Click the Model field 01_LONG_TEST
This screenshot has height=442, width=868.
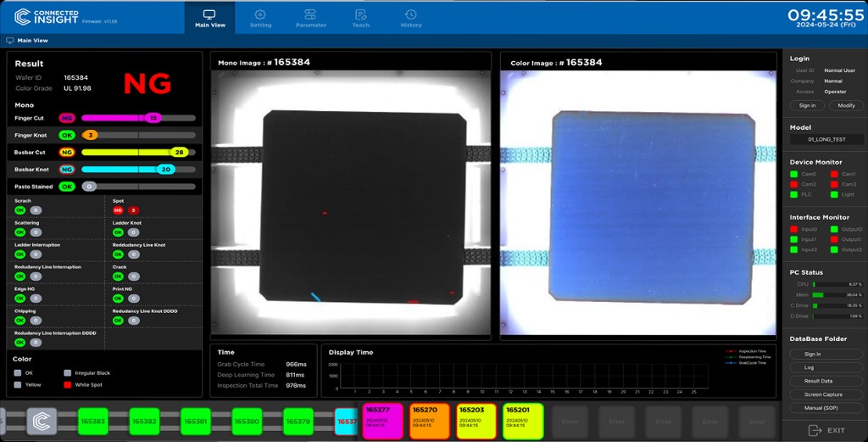[x=826, y=140]
